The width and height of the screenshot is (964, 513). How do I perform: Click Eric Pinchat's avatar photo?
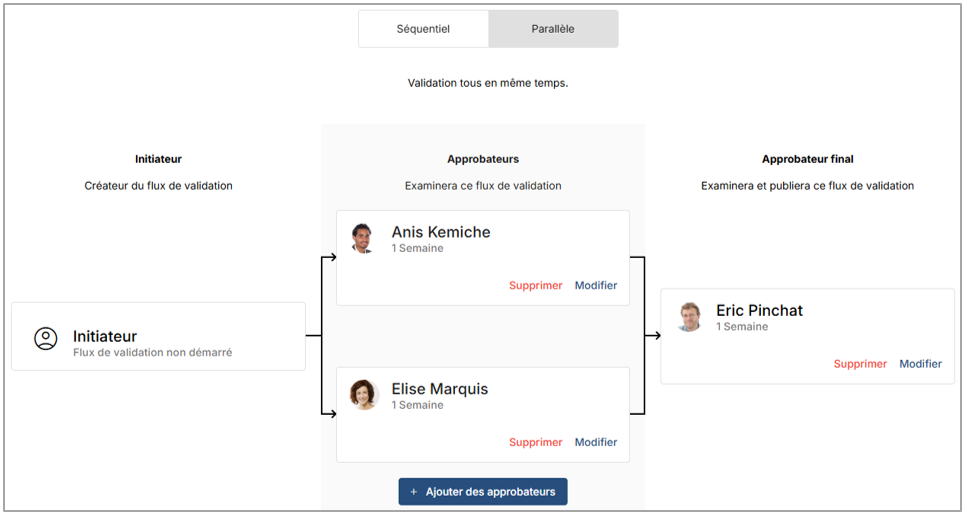(x=688, y=316)
